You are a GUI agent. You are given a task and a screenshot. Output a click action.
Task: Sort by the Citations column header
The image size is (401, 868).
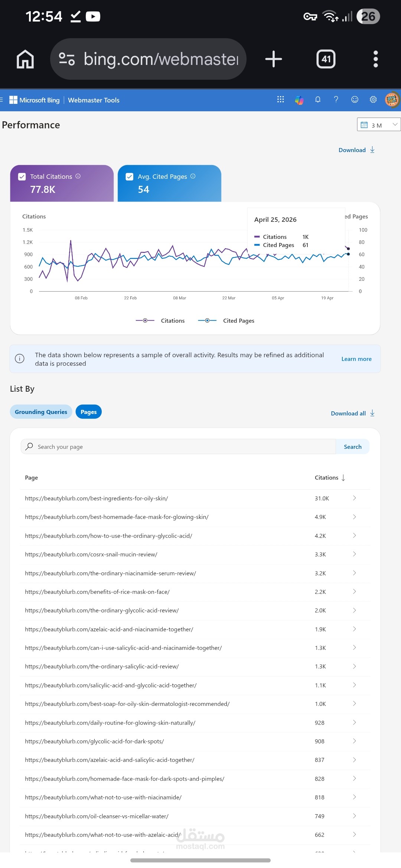[330, 477]
